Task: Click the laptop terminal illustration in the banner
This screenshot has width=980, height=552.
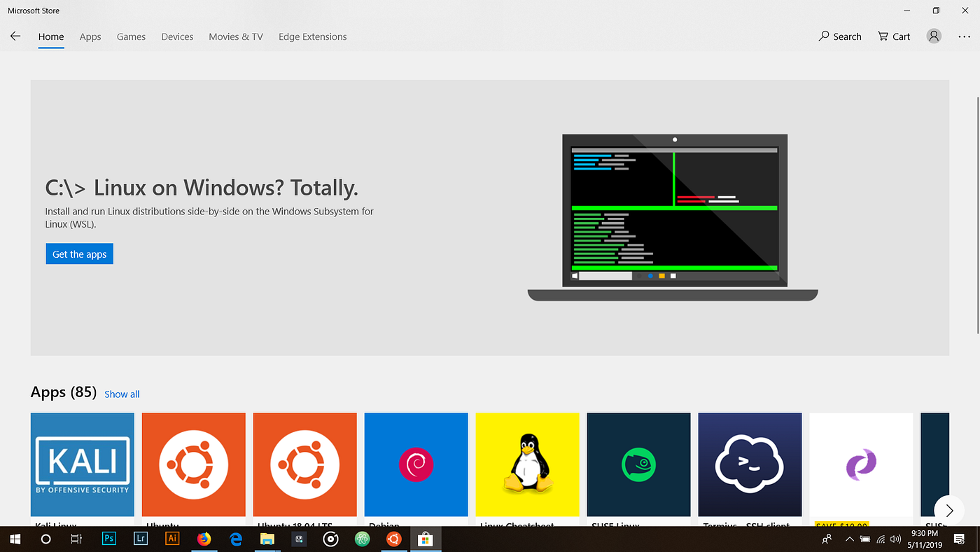Action: tap(673, 217)
